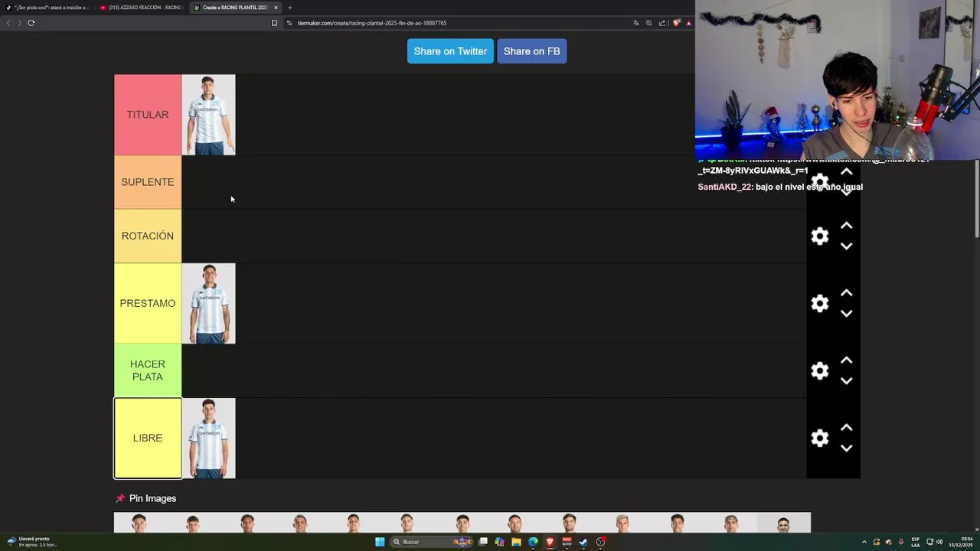Select the PRESTAMO tier label
This screenshot has width=980, height=551.
pyautogui.click(x=148, y=303)
